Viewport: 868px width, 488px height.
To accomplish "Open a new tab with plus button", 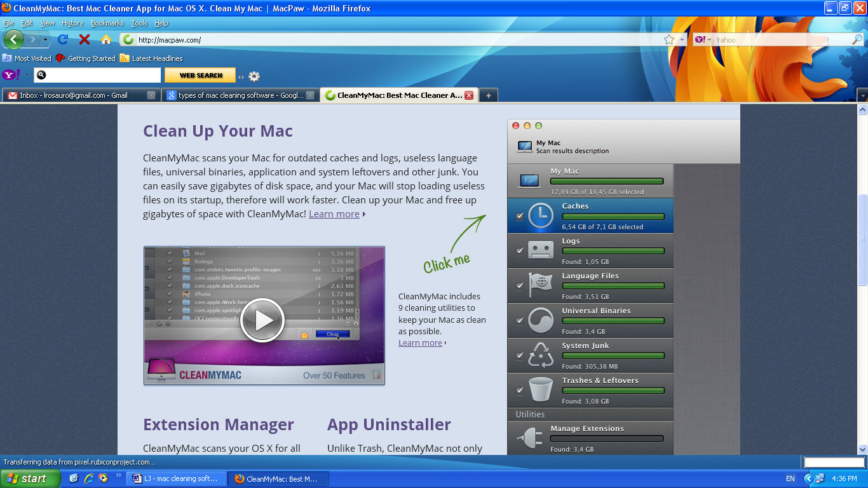I will coord(488,95).
